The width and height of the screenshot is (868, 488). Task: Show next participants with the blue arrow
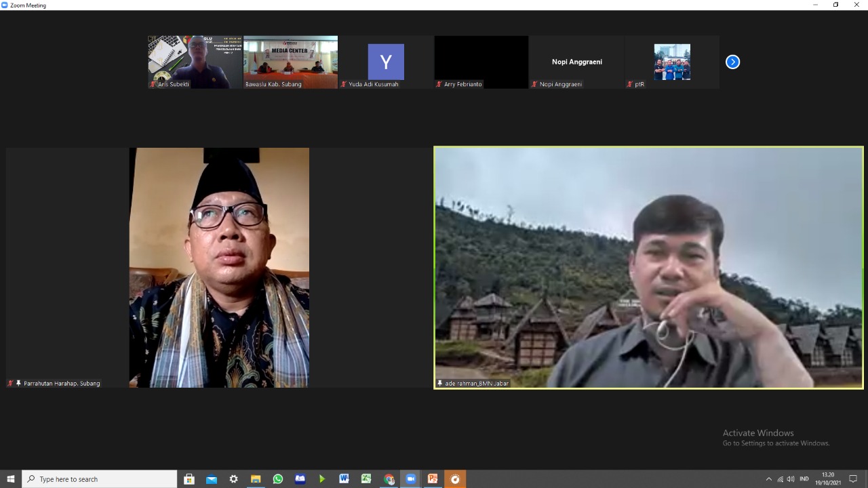tap(732, 62)
